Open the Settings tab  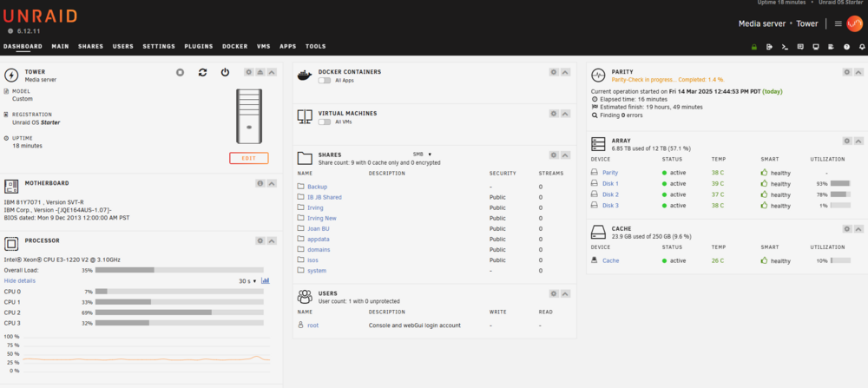click(x=159, y=47)
